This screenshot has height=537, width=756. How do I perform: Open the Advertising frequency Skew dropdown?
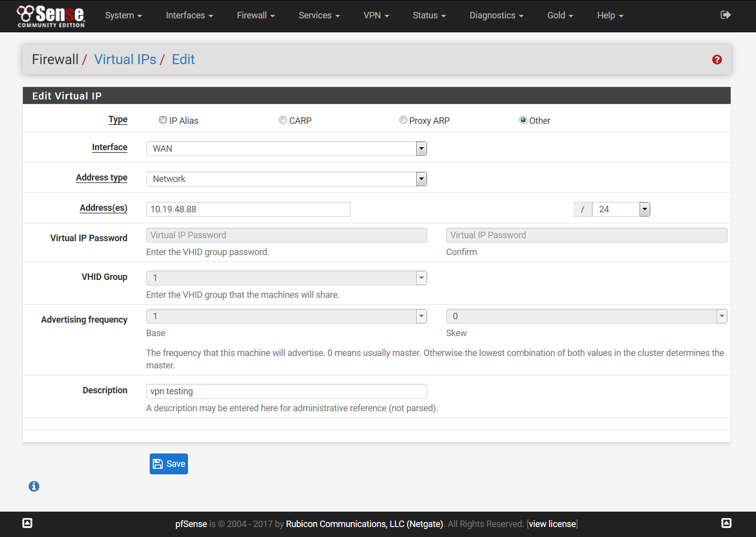pyautogui.click(x=722, y=316)
